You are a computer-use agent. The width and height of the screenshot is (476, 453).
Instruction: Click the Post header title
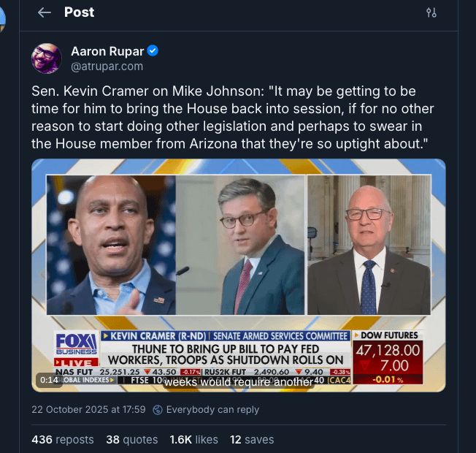79,12
